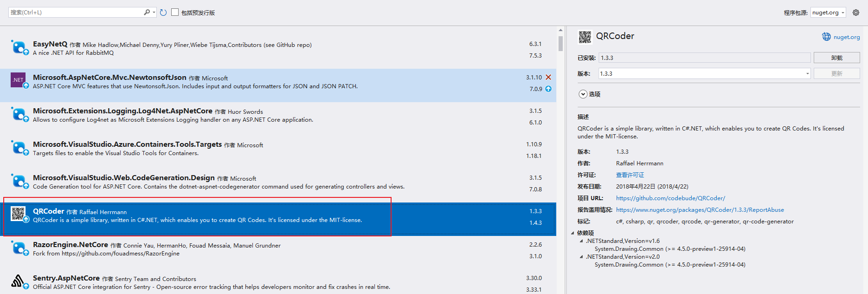Viewport: 868px width, 294px height.
Task: Click the Uninstall (卸载) button
Action: [836, 58]
